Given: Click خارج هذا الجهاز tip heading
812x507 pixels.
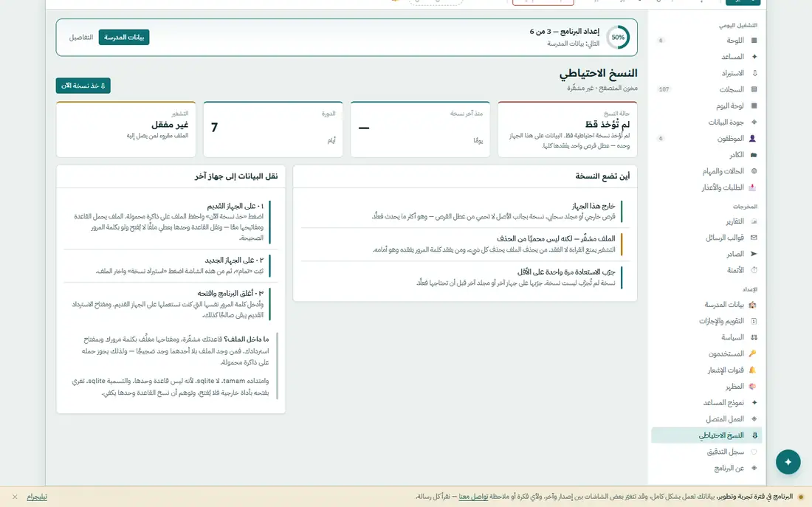Looking at the screenshot, I should (x=593, y=206).
